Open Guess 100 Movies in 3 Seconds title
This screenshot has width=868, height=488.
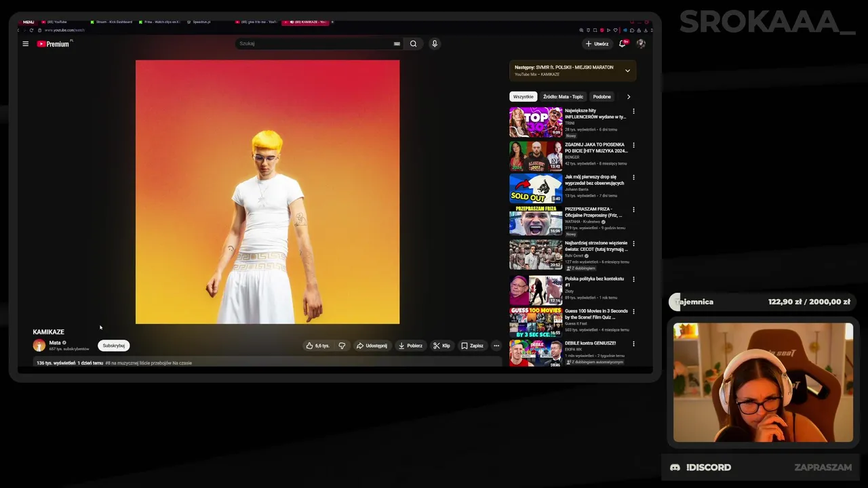tap(596, 314)
